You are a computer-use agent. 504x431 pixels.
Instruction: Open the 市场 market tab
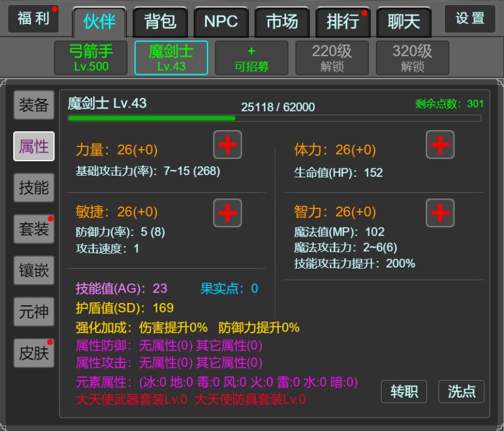tap(282, 22)
